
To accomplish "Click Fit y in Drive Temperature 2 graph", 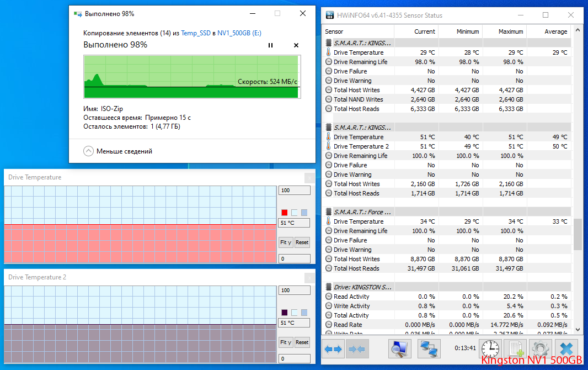I will [285, 342].
